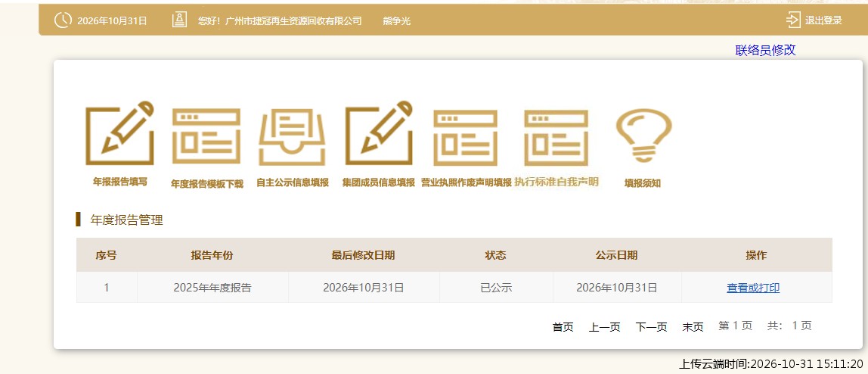This screenshot has width=868, height=374.
Task: Click the 上传云端时间 timestamp
Action: (x=771, y=364)
